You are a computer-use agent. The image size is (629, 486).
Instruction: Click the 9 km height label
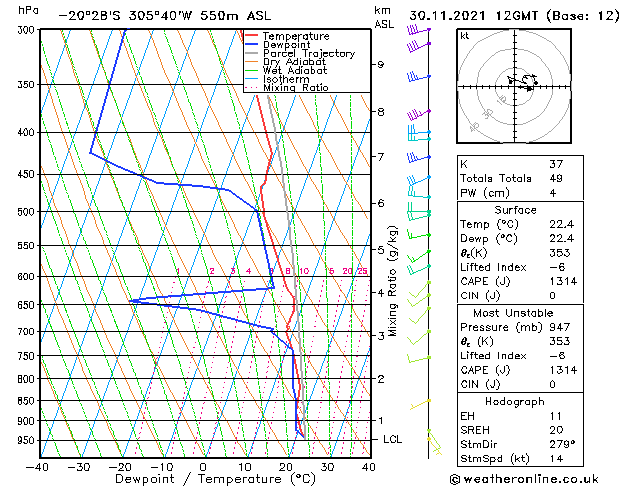coord(381,65)
